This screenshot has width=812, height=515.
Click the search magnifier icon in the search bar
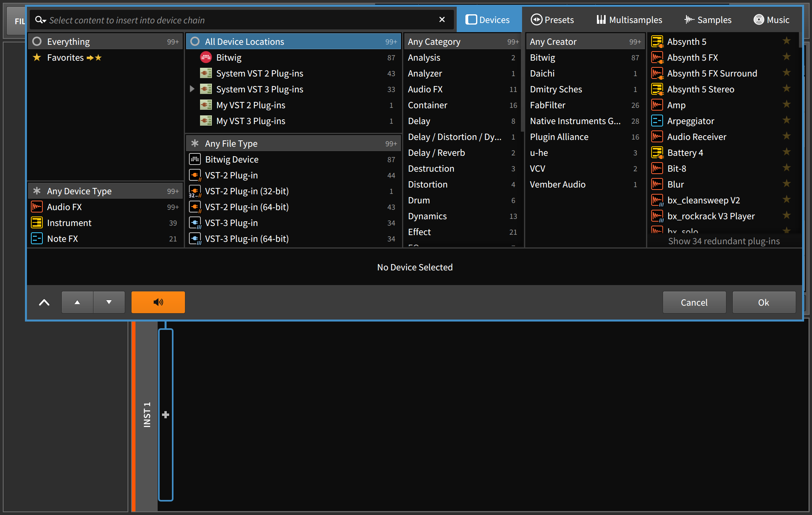40,19
